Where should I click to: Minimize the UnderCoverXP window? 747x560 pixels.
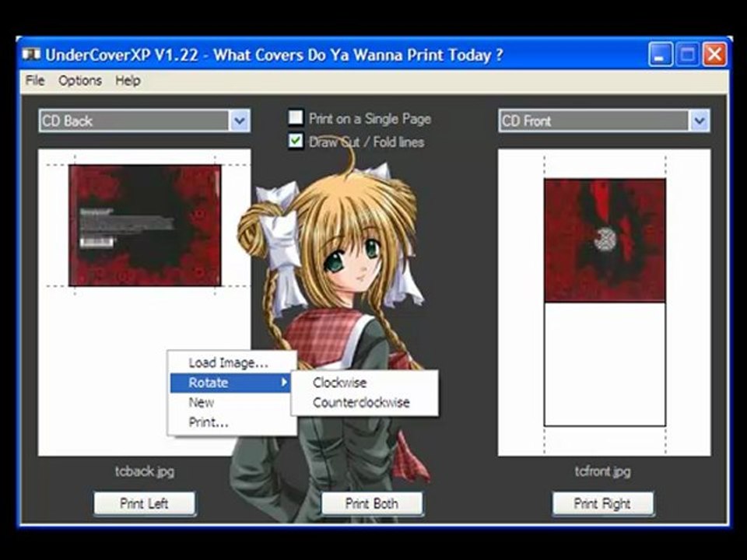pyautogui.click(x=661, y=54)
